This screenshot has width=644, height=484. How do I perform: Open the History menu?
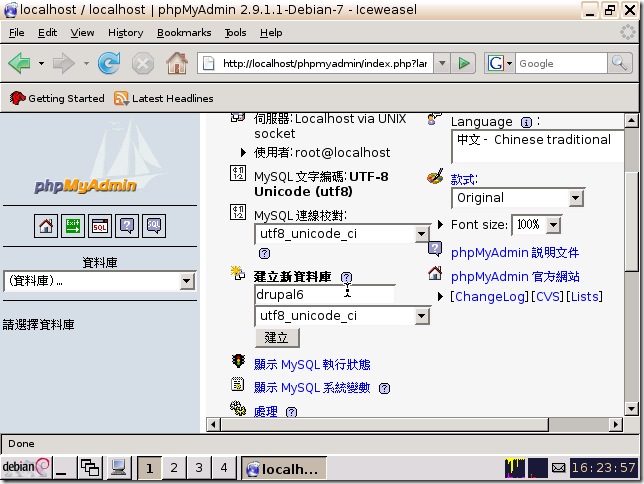[126, 32]
